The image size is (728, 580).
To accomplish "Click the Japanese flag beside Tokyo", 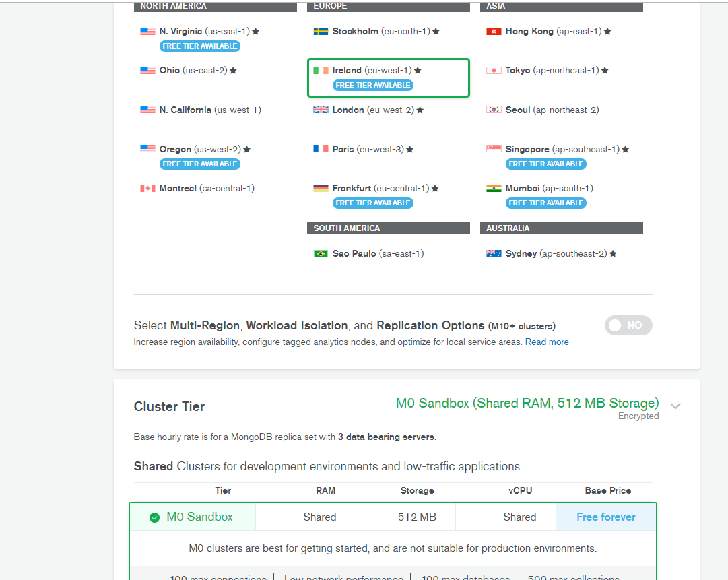I will [494, 71].
